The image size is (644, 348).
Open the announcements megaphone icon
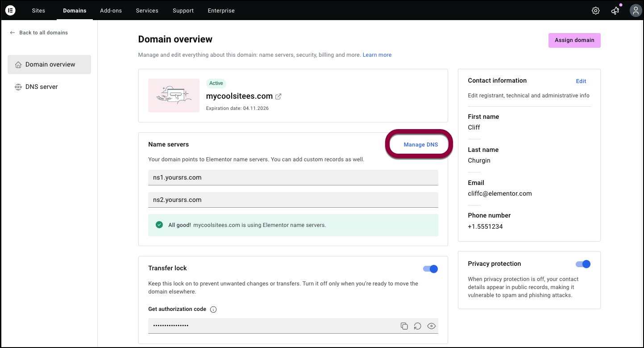[x=615, y=11]
